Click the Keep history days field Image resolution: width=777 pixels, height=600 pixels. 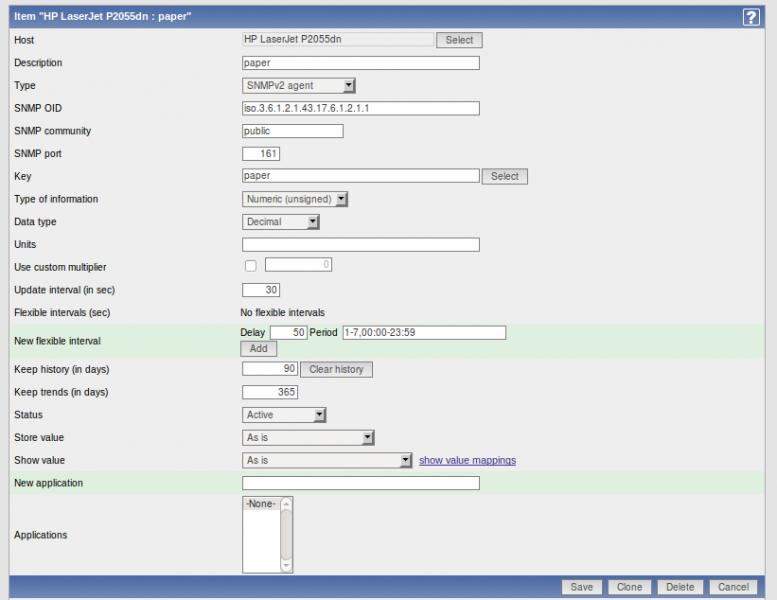coord(270,369)
